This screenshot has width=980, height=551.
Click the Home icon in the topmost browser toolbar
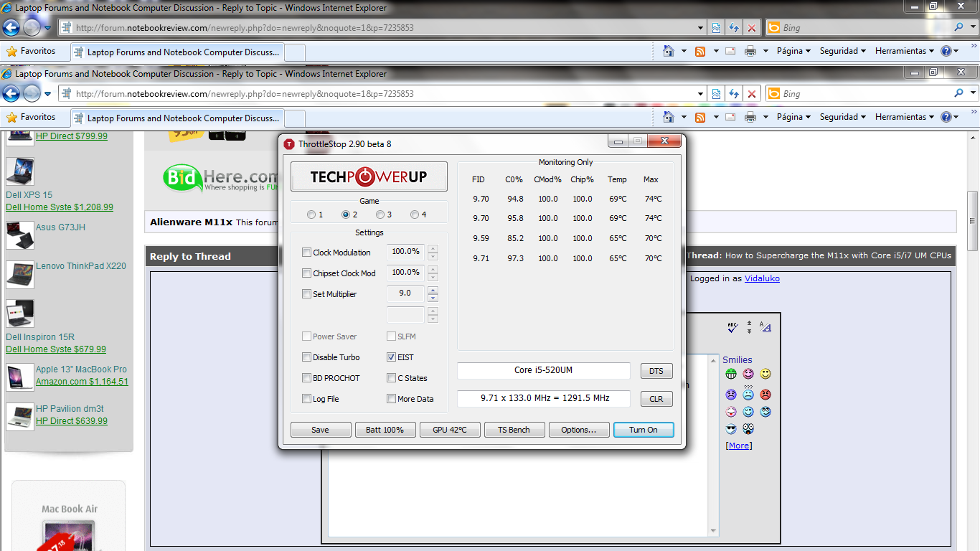pyautogui.click(x=669, y=51)
